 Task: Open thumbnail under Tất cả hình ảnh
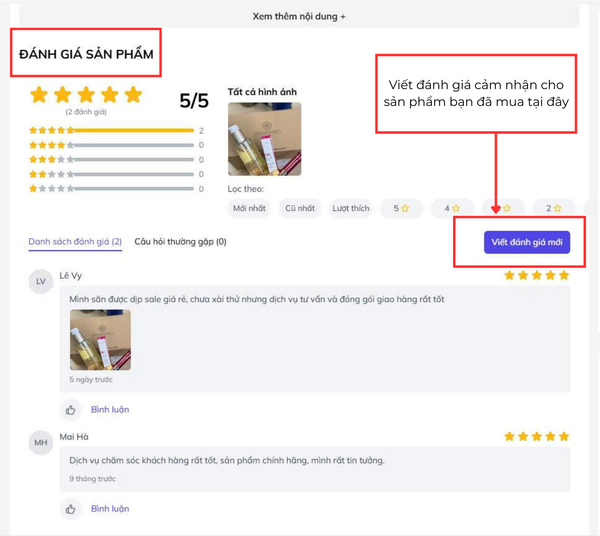264,139
